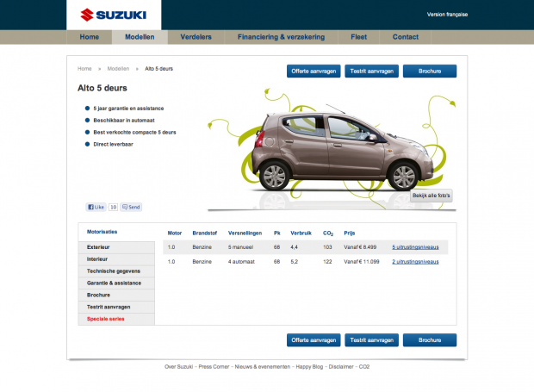The height and width of the screenshot is (392, 534).
Task: Click price Vanaf € 11.099
Action: (x=362, y=262)
